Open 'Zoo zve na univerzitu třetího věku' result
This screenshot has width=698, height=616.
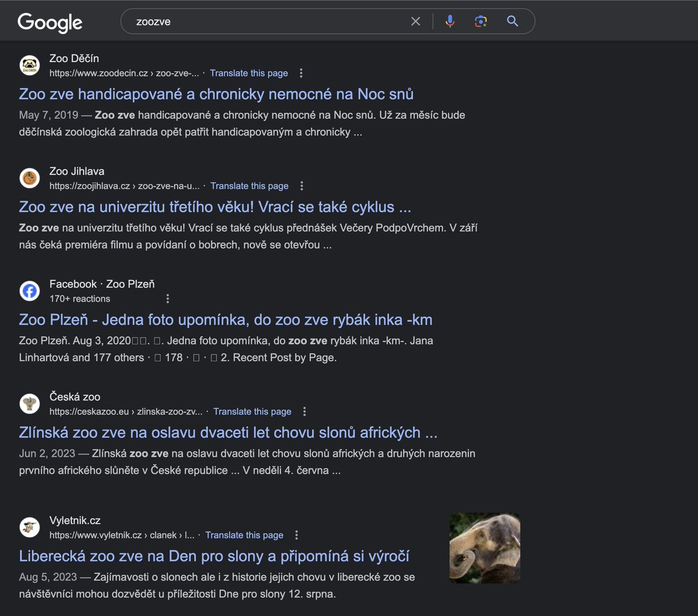[x=215, y=207]
